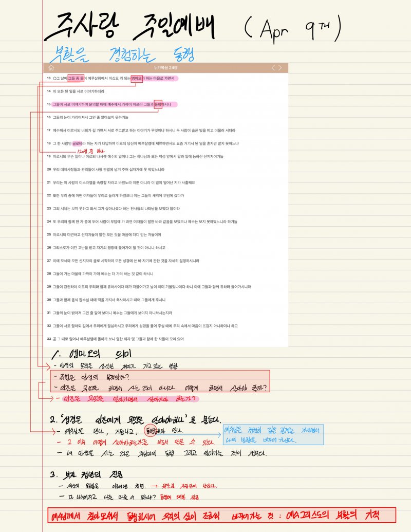The height and width of the screenshot is (532, 411).
Task: Select verse 16 그들의 눈이 가리어져서
Action: 87,117
